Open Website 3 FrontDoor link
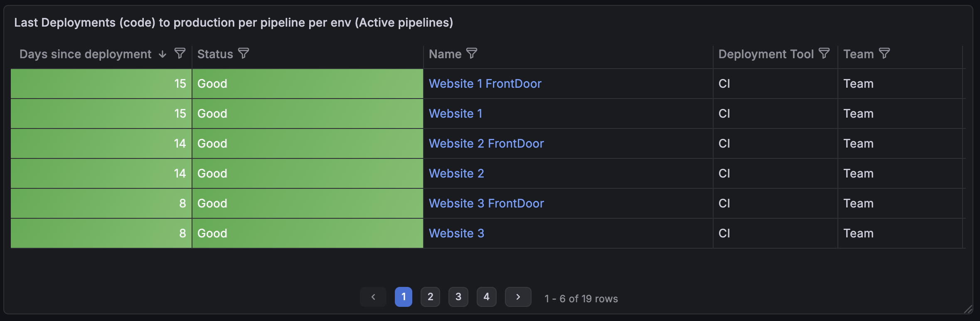 click(x=486, y=203)
